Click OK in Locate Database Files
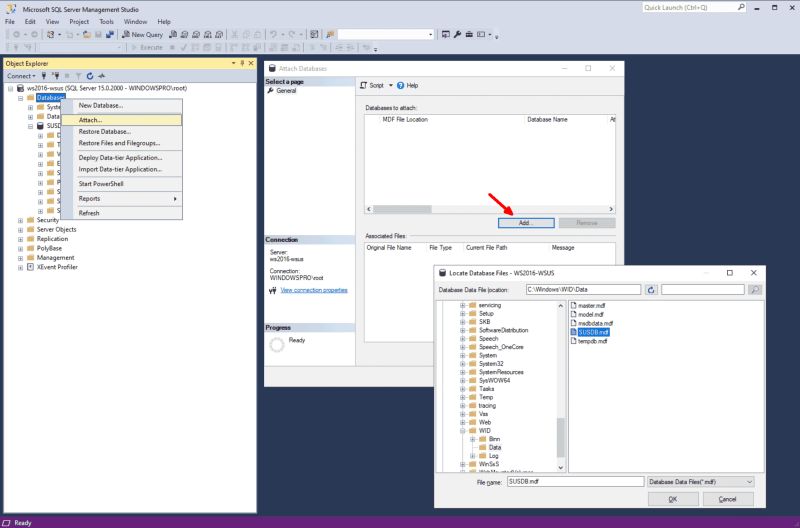Viewport: 800px width, 528px height. coord(673,499)
